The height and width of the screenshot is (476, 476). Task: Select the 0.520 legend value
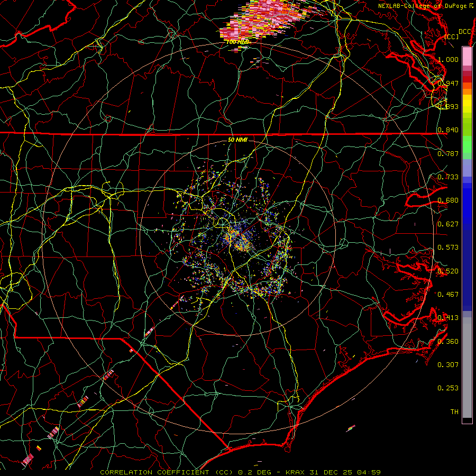[x=448, y=271]
